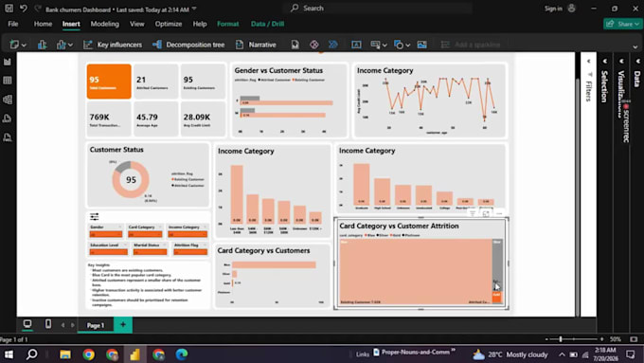This screenshot has width=644, height=363.
Task: Open the Card Category slicer dropdown
Action: tap(145, 234)
